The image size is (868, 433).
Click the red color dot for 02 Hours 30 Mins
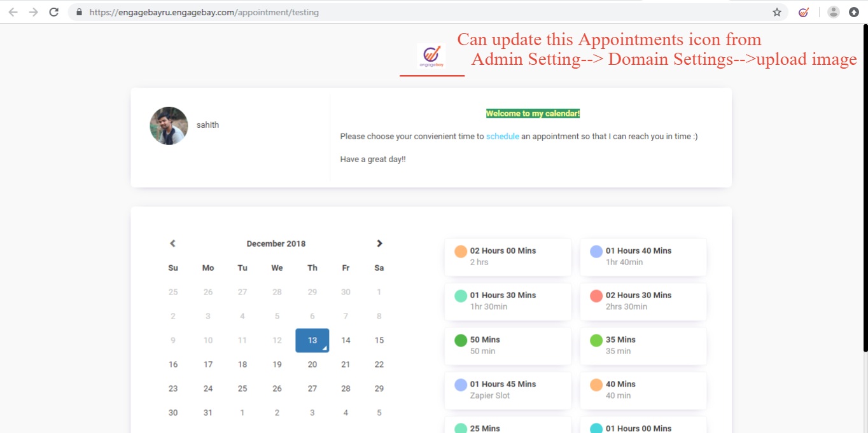596,296
